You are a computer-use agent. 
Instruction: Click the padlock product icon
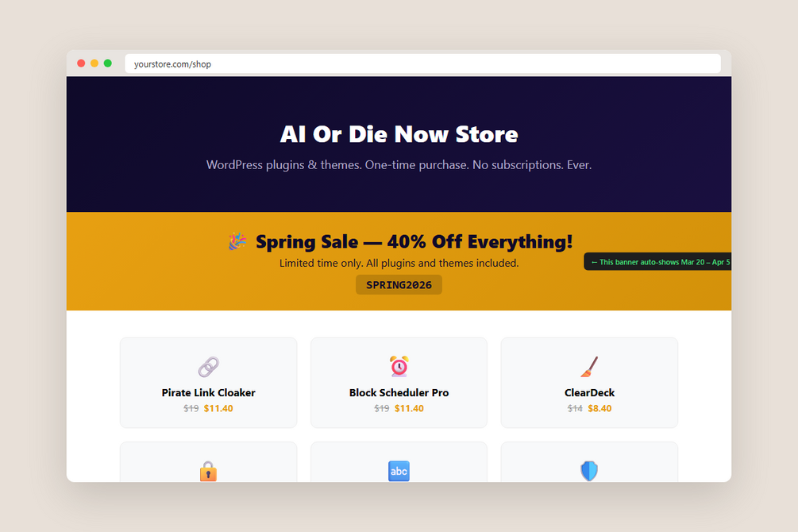[208, 471]
